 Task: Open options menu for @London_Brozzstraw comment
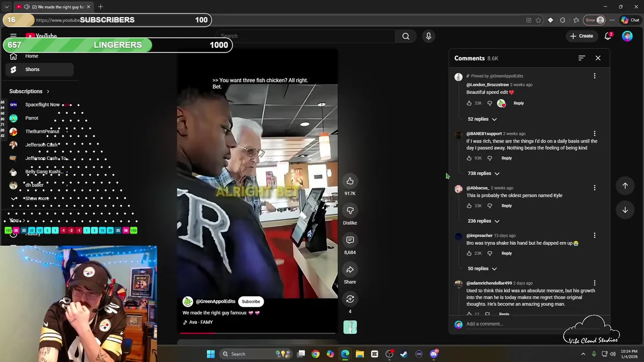pos(594,76)
